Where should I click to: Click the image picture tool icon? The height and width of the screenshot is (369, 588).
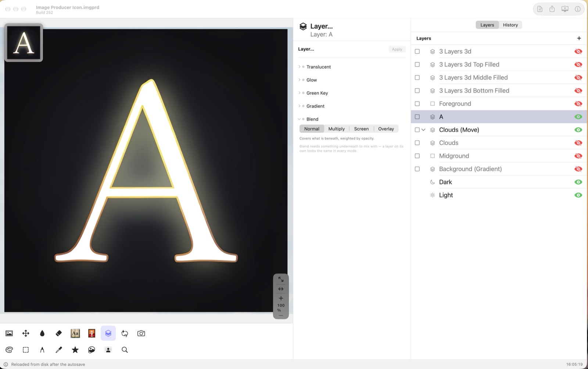[9, 333]
